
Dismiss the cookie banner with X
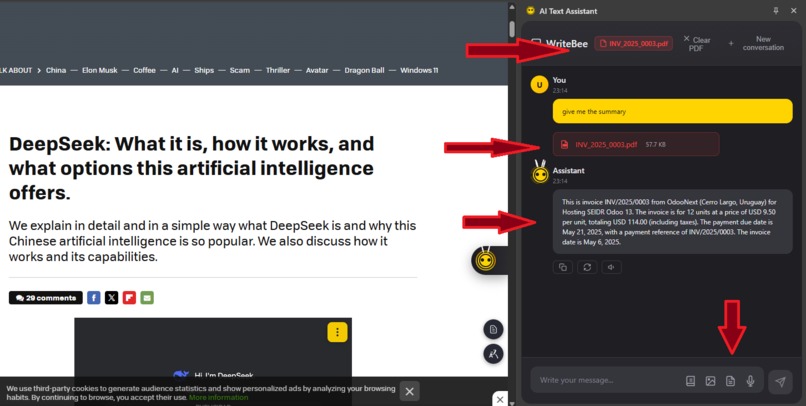[409, 392]
